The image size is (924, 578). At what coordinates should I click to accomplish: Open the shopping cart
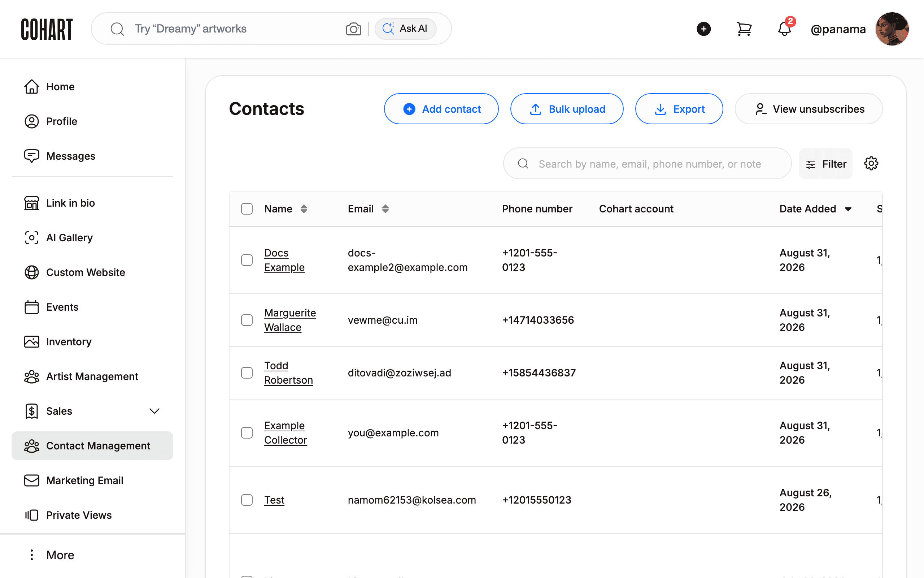(744, 29)
